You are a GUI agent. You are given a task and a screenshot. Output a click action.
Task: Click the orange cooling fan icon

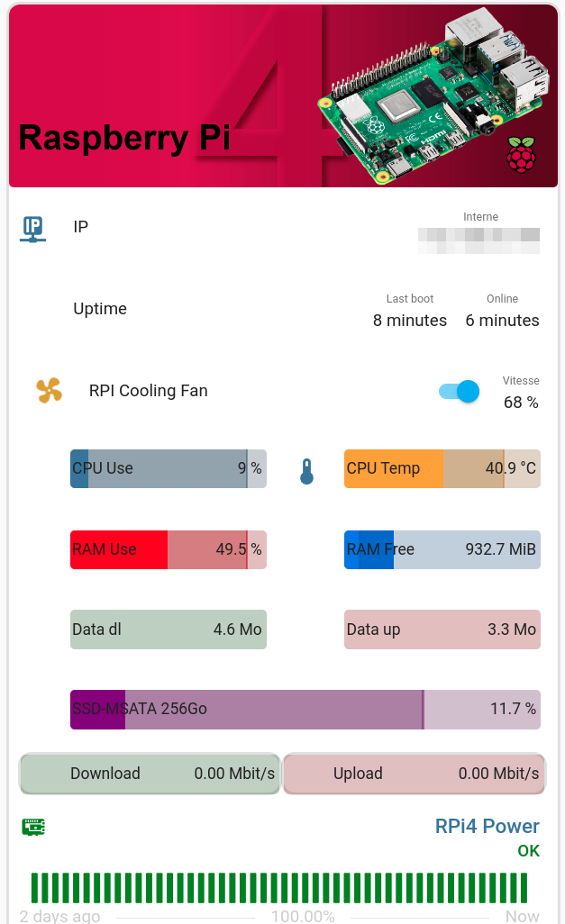click(49, 390)
